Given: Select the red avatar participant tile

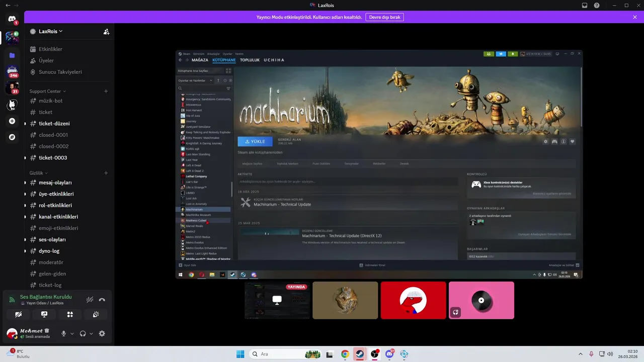Looking at the screenshot, I should tap(413, 300).
